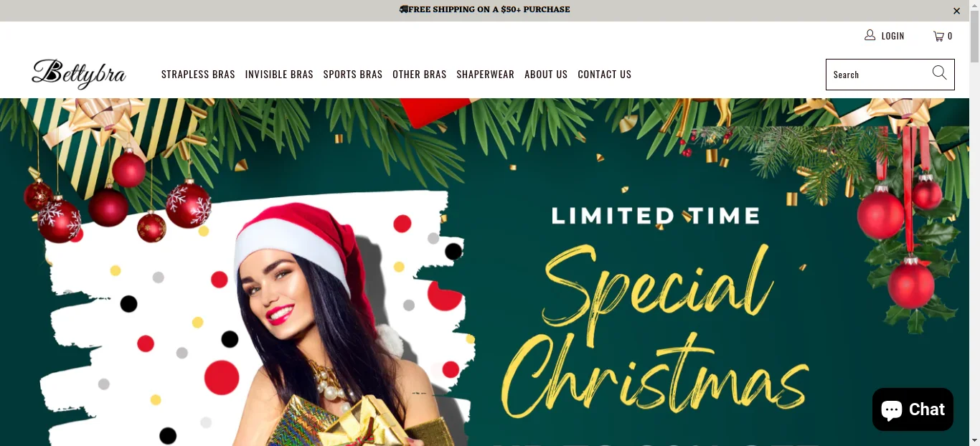Open the Invisible Bras menu
Screen dimensions: 980x446
click(279, 75)
